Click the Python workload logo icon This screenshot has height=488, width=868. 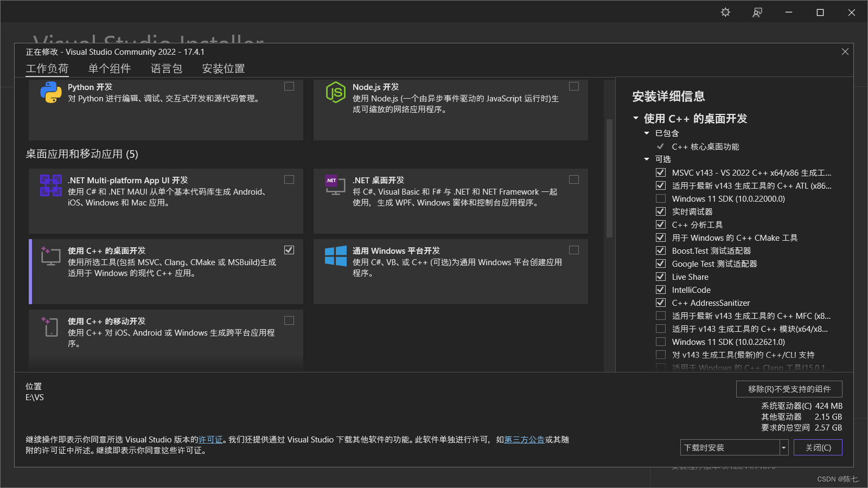click(x=51, y=92)
